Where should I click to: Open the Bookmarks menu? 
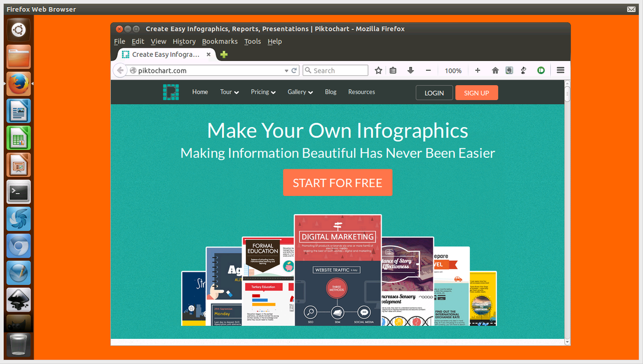click(220, 41)
